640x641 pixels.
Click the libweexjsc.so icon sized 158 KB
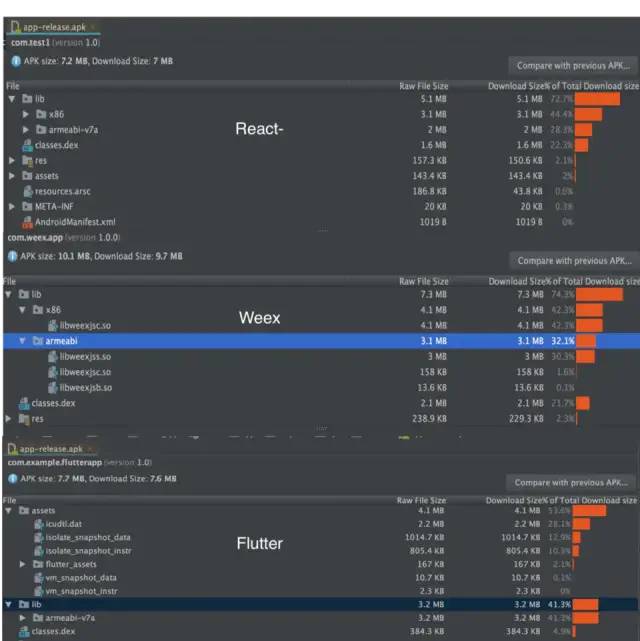pyautogui.click(x=53, y=372)
